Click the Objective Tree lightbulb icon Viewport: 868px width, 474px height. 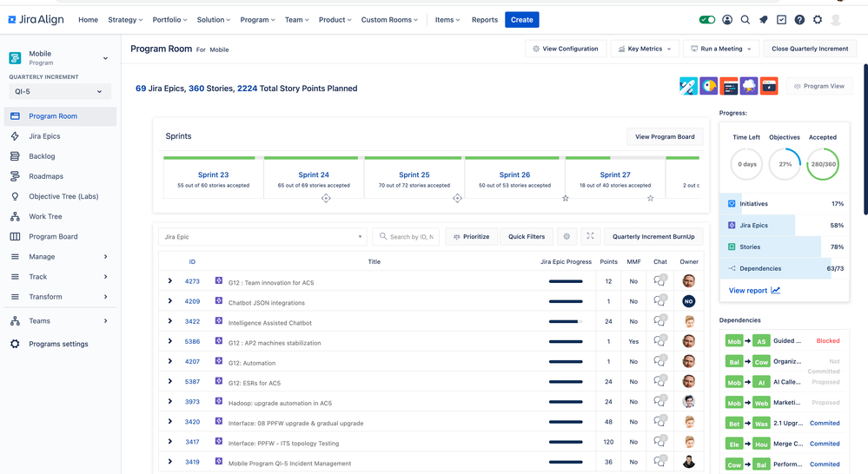click(x=15, y=196)
